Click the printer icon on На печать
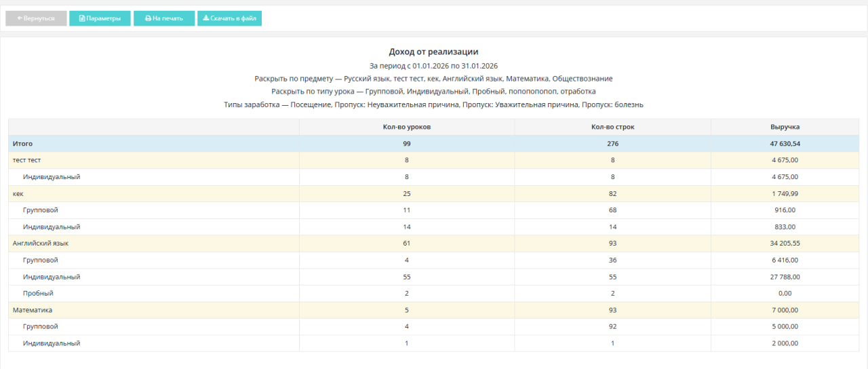The image size is (868, 369). pyautogui.click(x=148, y=19)
